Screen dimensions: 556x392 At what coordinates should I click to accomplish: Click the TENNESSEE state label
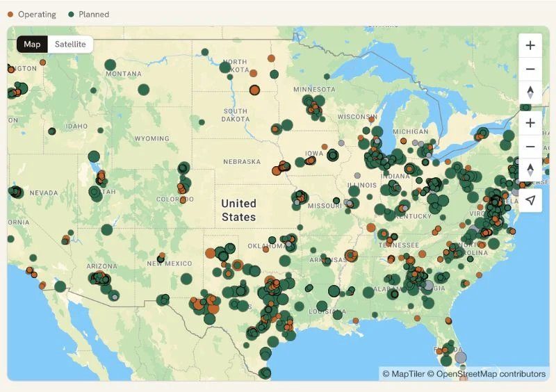click(399, 245)
